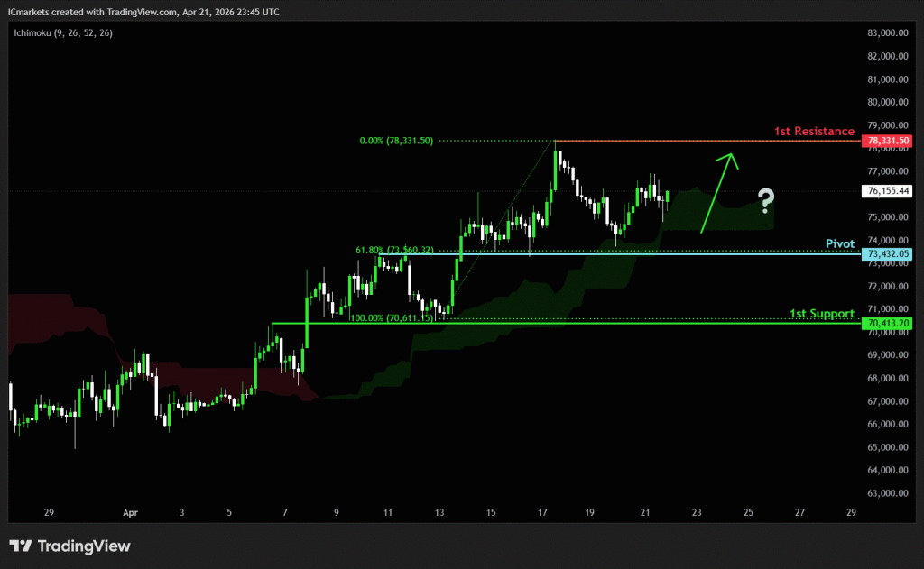Click the white question mark symbol
Screen dimensions: 924x569
point(765,199)
